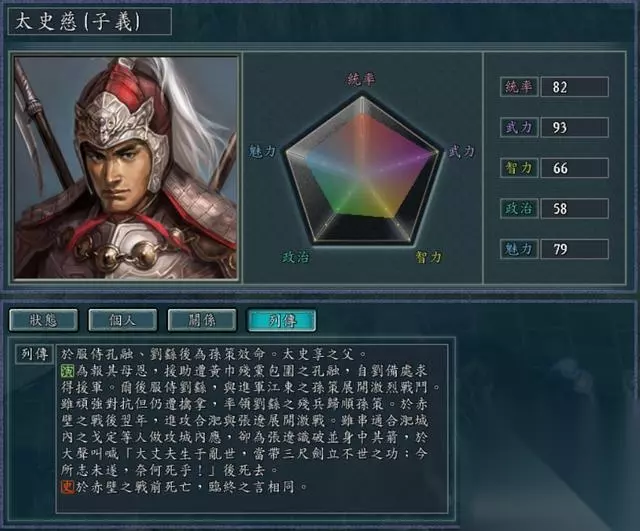Select the 武力 stat label box
This screenshot has height=531, width=640.
(519, 127)
